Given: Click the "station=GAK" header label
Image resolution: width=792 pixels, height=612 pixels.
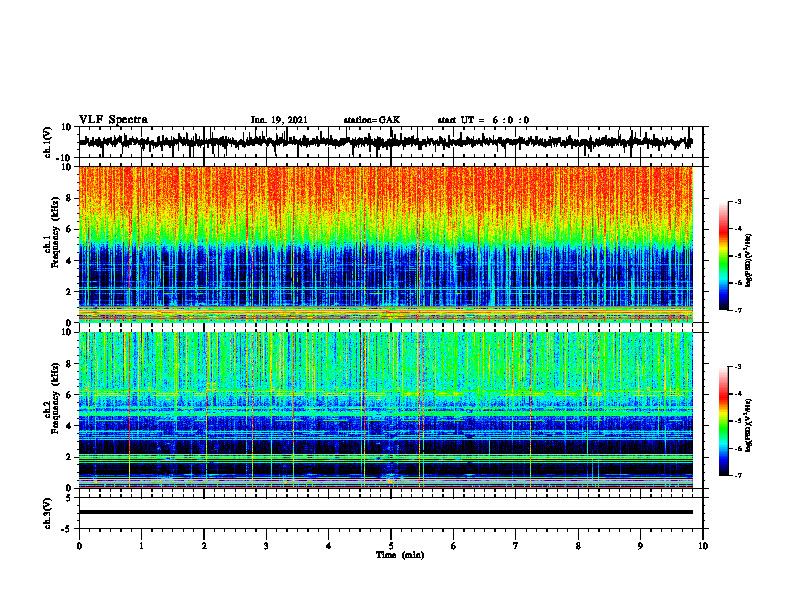Looking at the screenshot, I should pyautogui.click(x=372, y=120).
